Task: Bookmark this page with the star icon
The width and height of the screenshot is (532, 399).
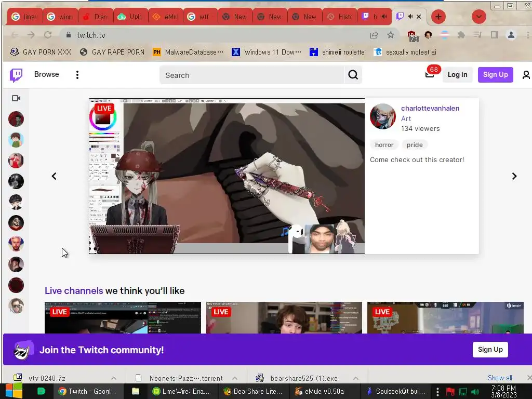Action: (391, 35)
